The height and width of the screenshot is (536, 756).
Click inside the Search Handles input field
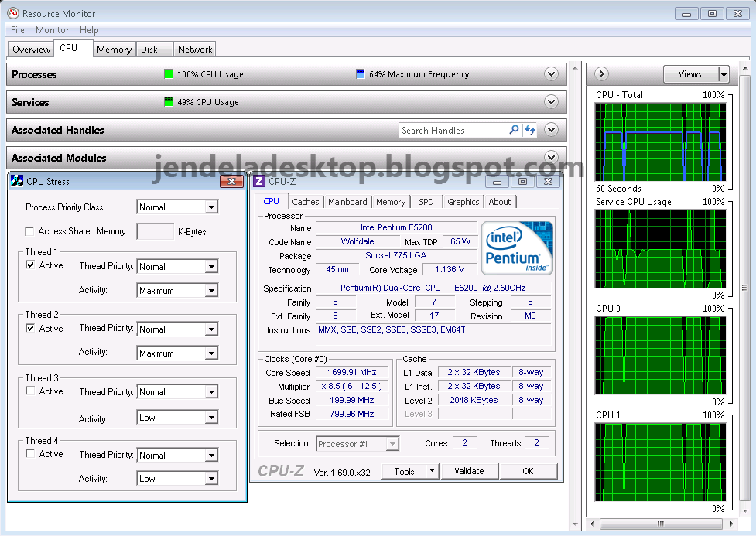[x=449, y=129]
